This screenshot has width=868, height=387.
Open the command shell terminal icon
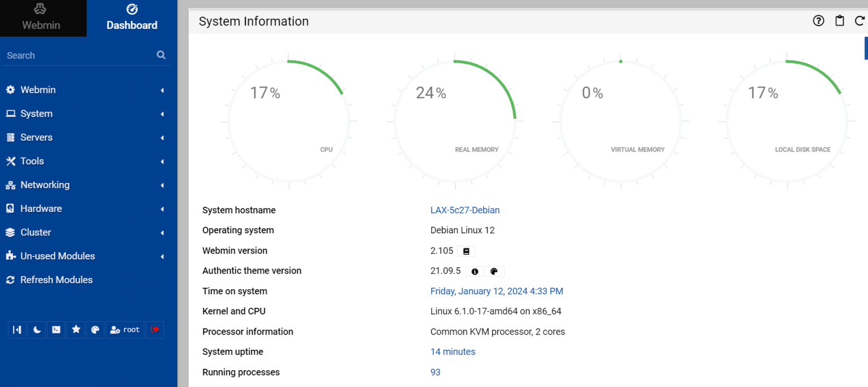56,329
